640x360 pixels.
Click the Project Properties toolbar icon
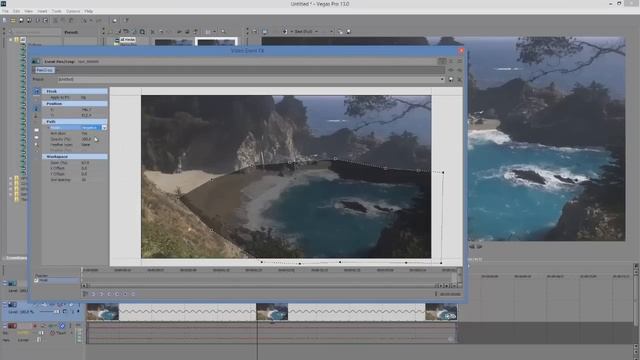[x=45, y=20]
